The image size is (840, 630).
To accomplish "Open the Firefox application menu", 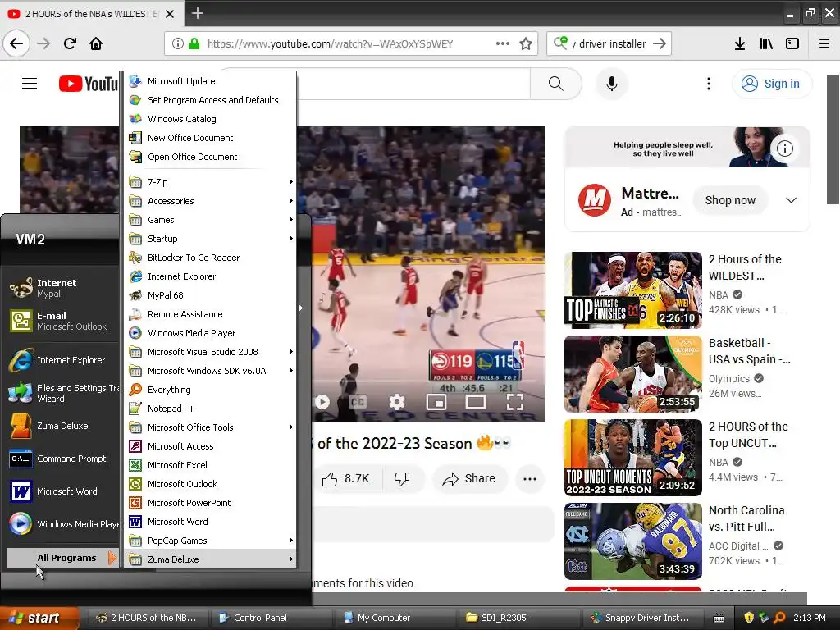I will (x=824, y=44).
